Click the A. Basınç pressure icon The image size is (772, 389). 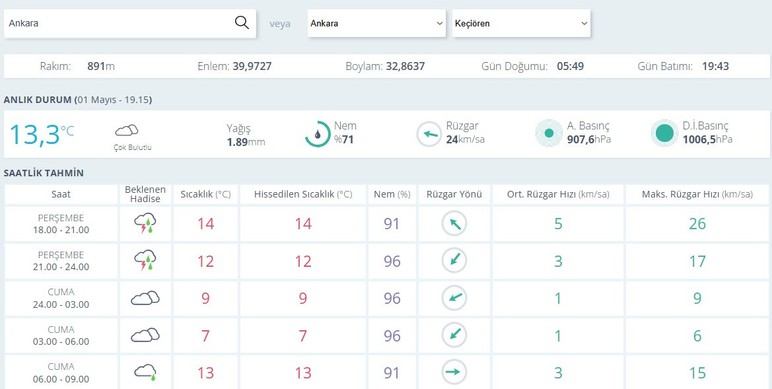[x=549, y=133]
